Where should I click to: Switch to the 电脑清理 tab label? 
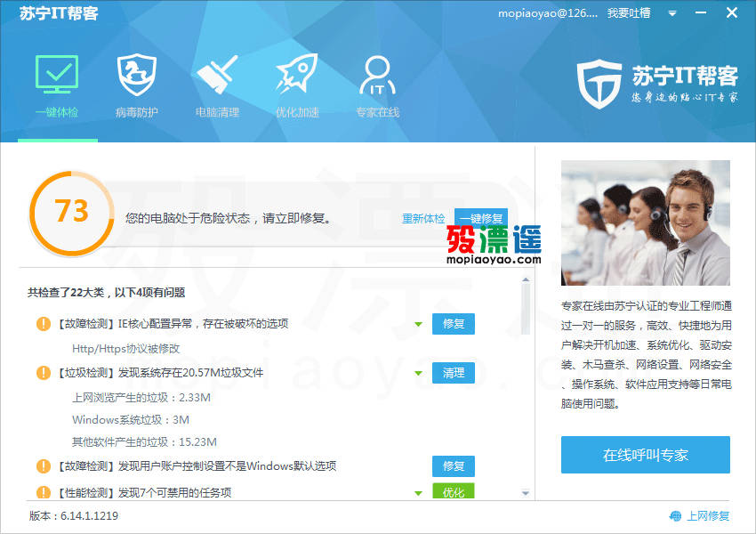217,112
